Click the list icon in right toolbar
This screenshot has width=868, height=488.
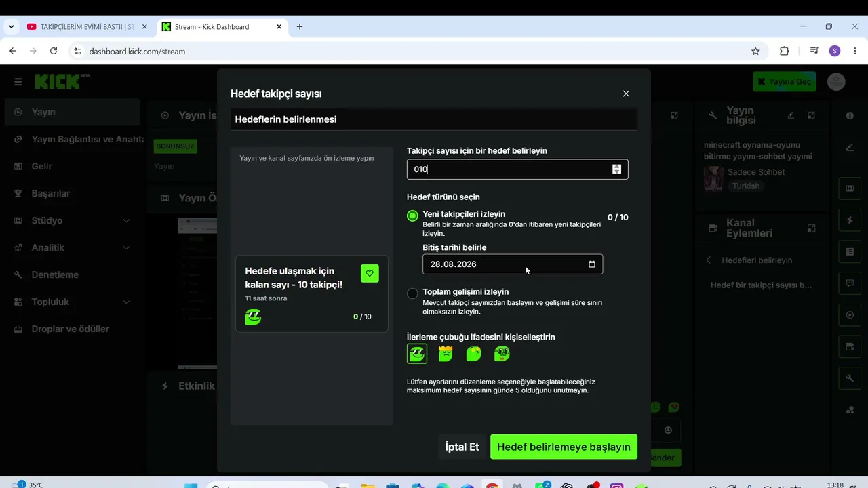(850, 251)
